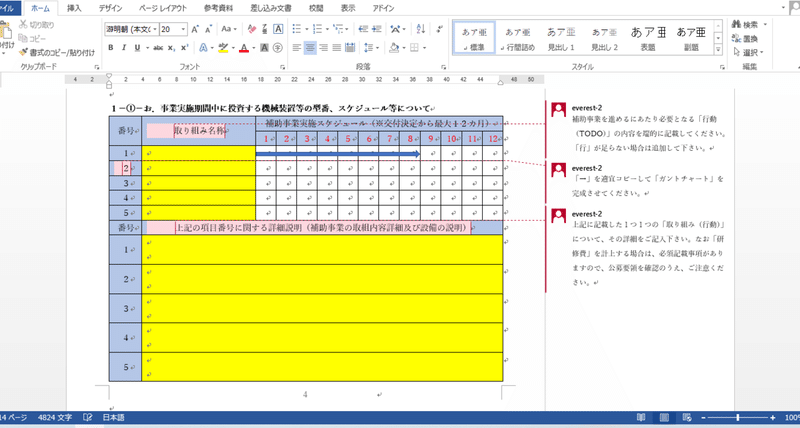800x428 pixels.
Task: Click the yellow text highlight color button
Action: coord(223,48)
